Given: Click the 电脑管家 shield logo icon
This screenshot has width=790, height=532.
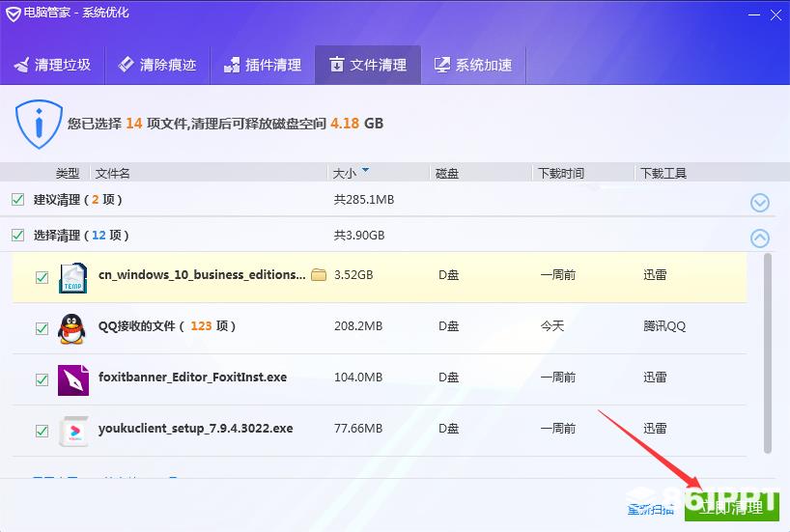Looking at the screenshot, I should [14, 14].
